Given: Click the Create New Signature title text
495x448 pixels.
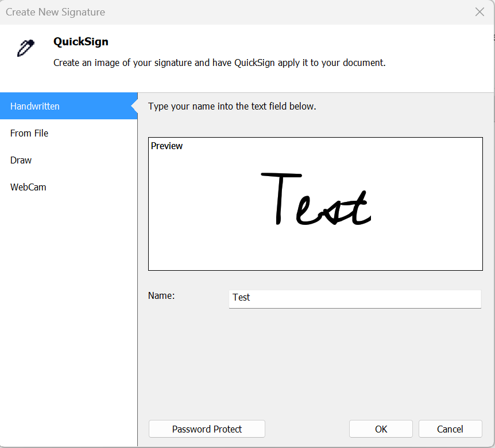Looking at the screenshot, I should point(55,12).
